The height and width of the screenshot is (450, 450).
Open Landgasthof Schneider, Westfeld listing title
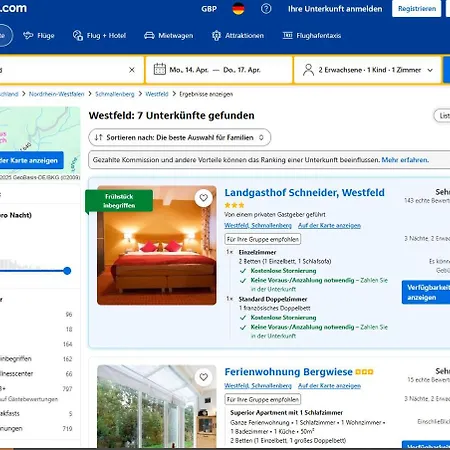[304, 192]
